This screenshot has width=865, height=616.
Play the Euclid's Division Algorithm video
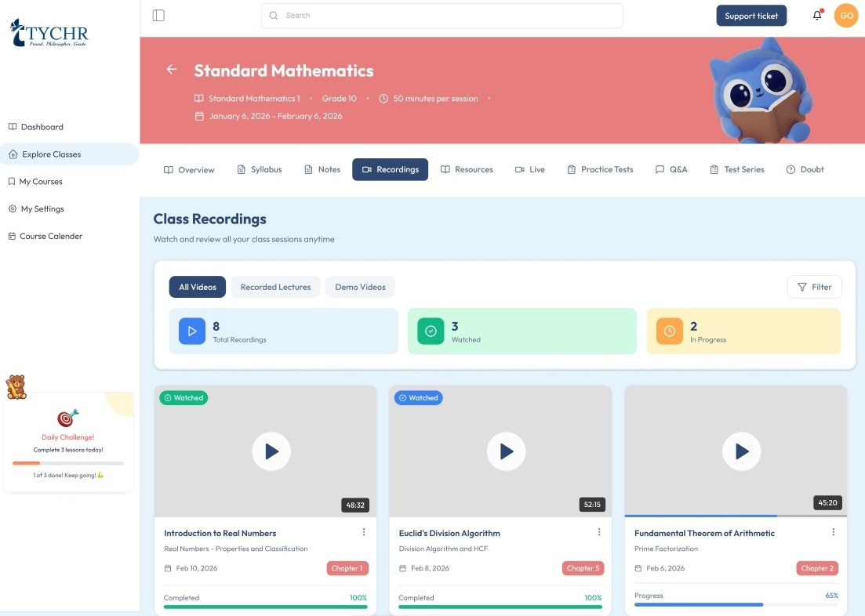(507, 451)
